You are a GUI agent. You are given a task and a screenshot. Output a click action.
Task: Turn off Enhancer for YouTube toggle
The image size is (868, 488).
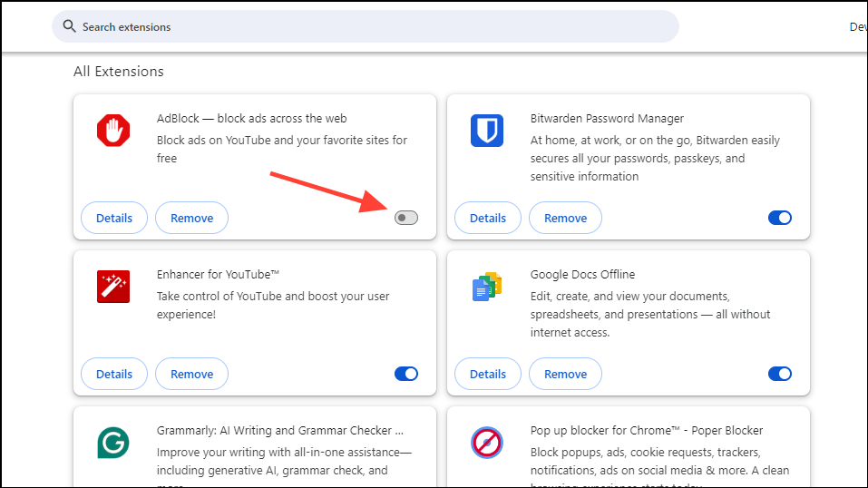[406, 374]
